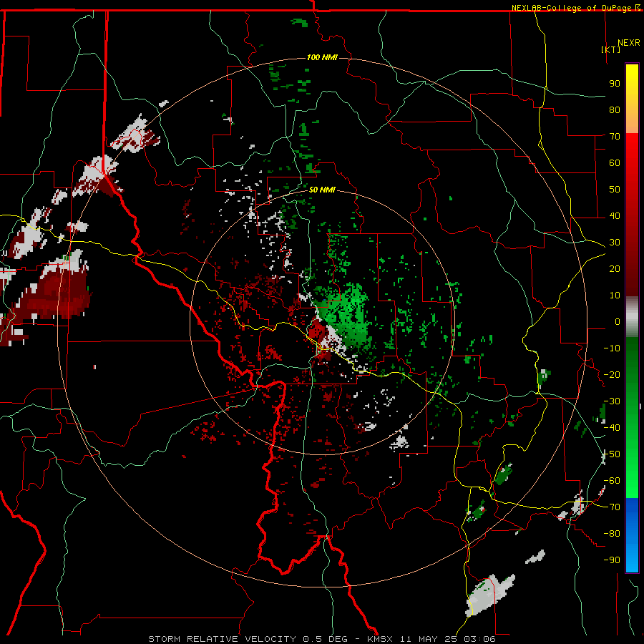Click the Storm Relative Velocity caption at bottom
Image resolution: width=644 pixels, height=644 pixels.
321,639
